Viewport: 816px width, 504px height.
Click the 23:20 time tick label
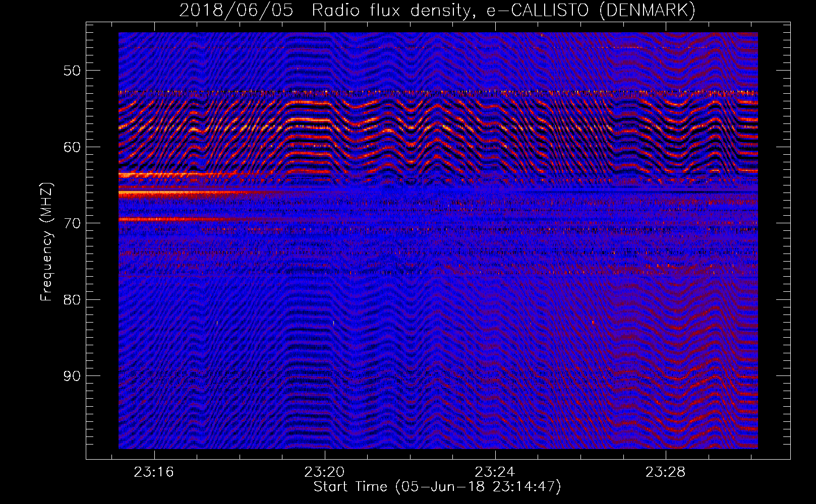[324, 472]
